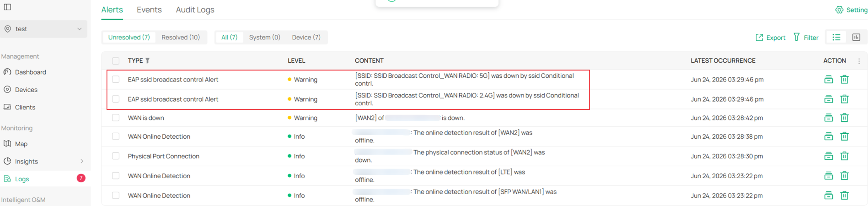Click the 'Physical Port Connection' type cell
868x206 pixels.
click(x=163, y=156)
